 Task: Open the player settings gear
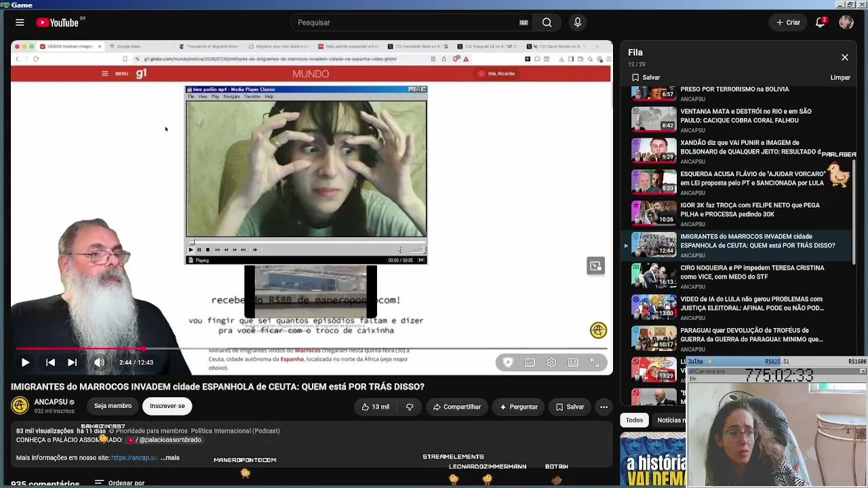(x=551, y=363)
